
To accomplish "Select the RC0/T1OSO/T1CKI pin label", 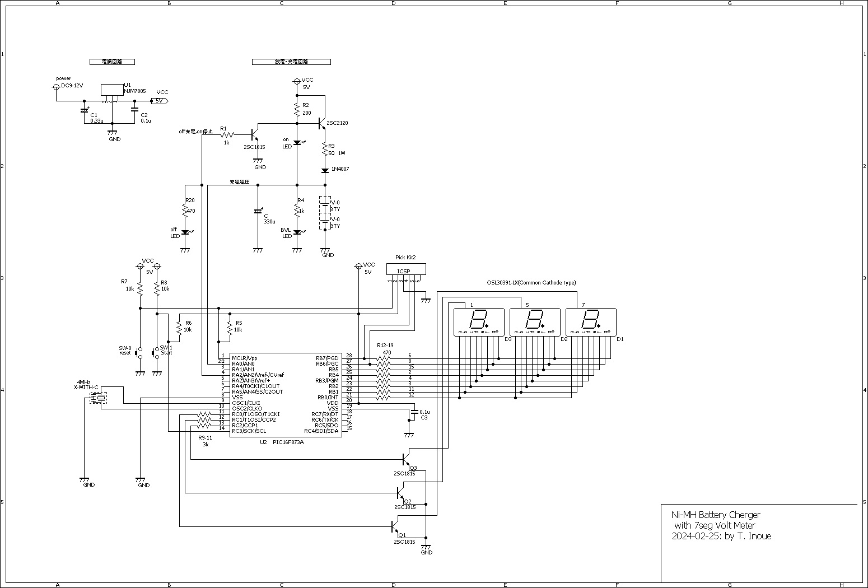I will (x=255, y=414).
